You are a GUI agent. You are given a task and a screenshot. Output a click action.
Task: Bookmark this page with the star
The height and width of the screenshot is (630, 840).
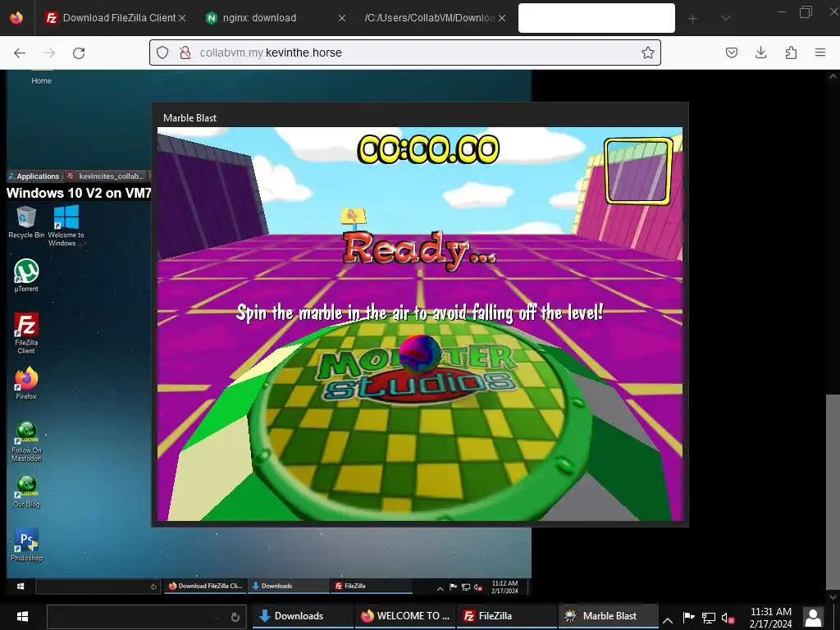coord(648,52)
